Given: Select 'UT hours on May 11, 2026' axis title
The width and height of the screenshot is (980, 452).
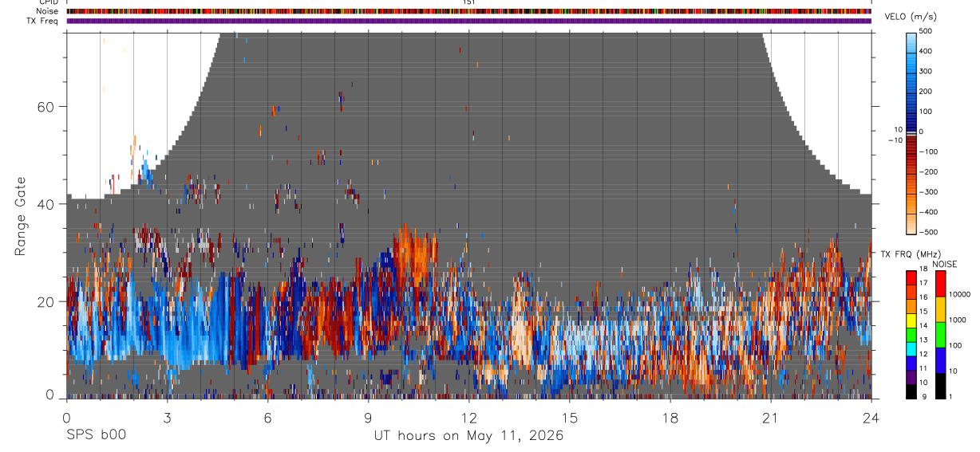Looking at the screenshot, I should pos(469,435).
